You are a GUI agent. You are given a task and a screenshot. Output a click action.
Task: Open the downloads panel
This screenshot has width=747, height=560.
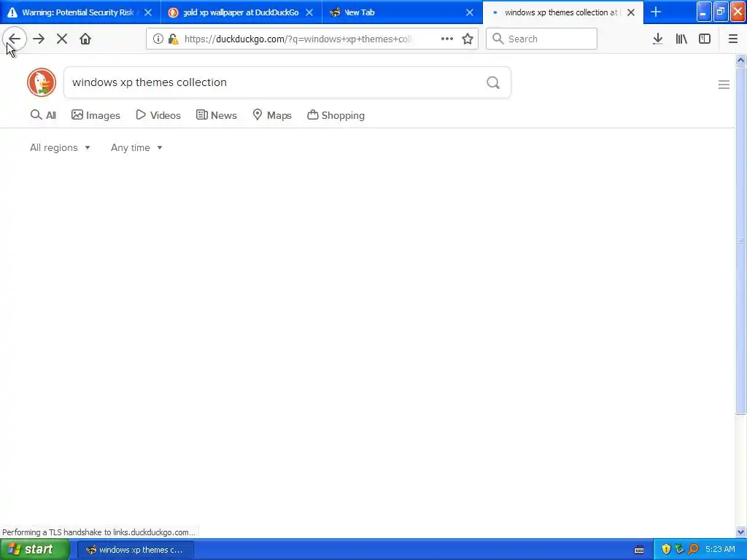point(657,39)
